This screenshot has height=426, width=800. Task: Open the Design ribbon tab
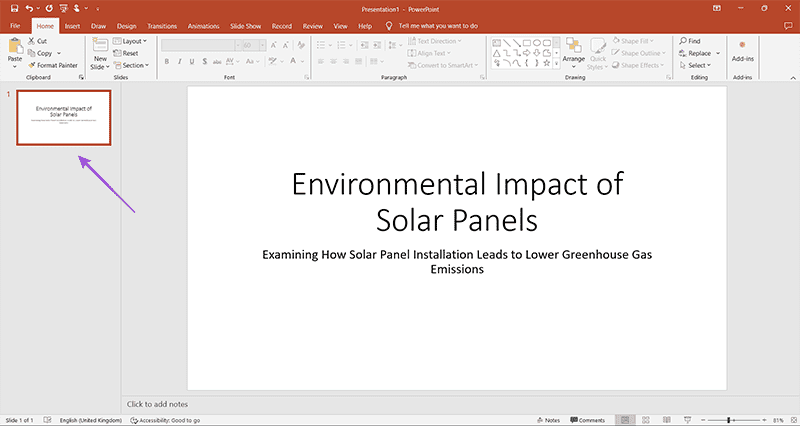coord(126,25)
